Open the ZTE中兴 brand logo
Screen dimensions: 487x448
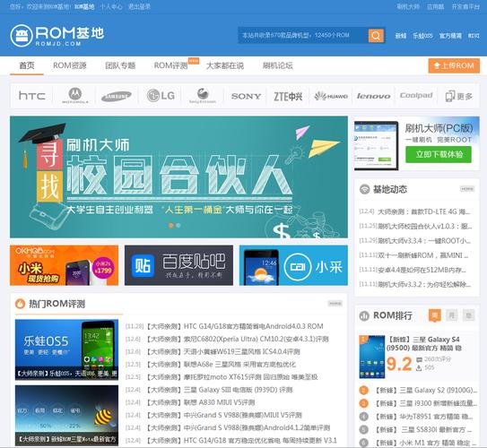coord(288,97)
